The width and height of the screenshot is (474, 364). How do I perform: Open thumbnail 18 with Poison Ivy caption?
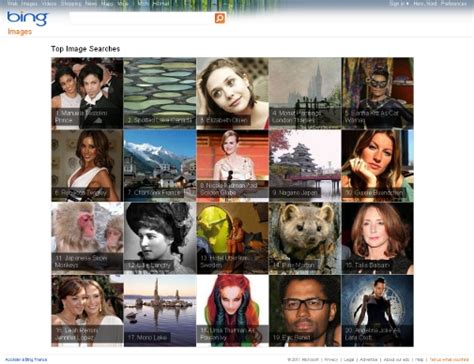pyautogui.click(x=232, y=311)
